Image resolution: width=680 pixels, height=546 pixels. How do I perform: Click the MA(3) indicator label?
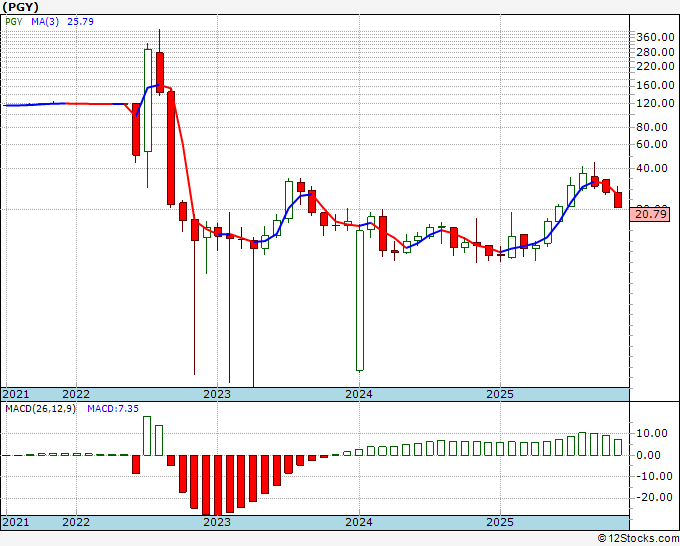point(45,22)
